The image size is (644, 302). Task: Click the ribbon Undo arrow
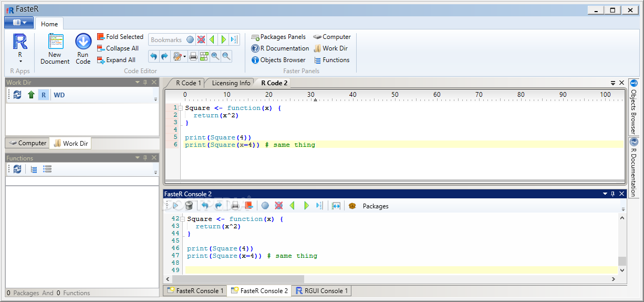coord(153,56)
